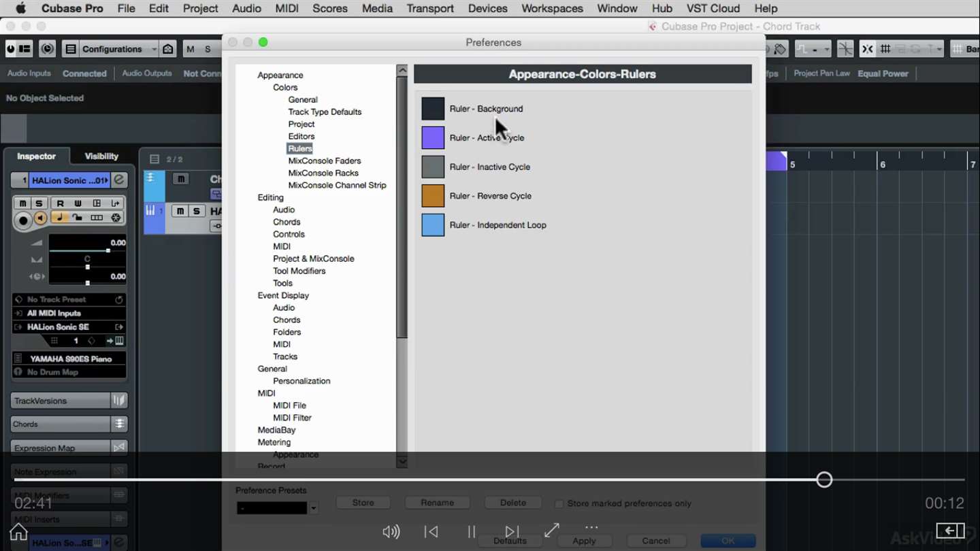Screen dimensions: 980x551
Task: Go to the previous video
Action: tap(431, 532)
